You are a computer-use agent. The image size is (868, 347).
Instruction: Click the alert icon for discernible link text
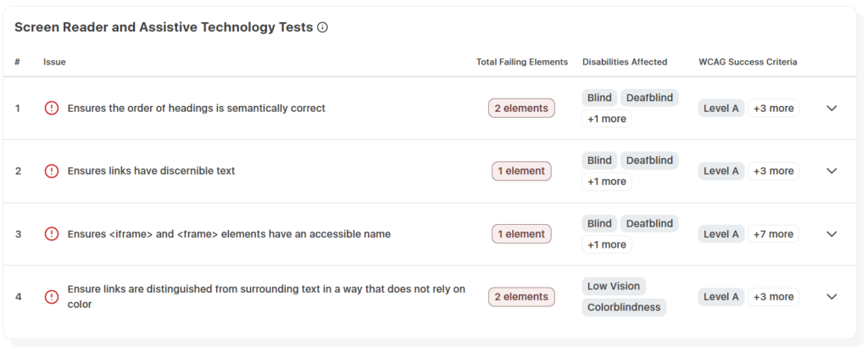pyautogui.click(x=52, y=171)
